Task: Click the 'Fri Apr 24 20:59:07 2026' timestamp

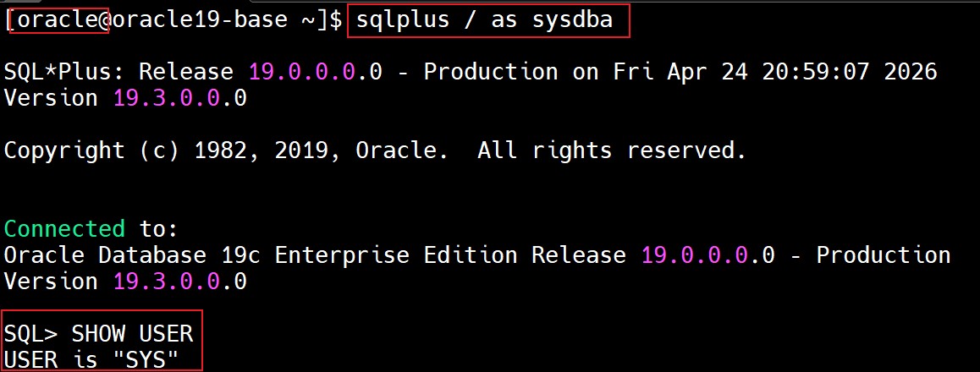Action: point(775,73)
